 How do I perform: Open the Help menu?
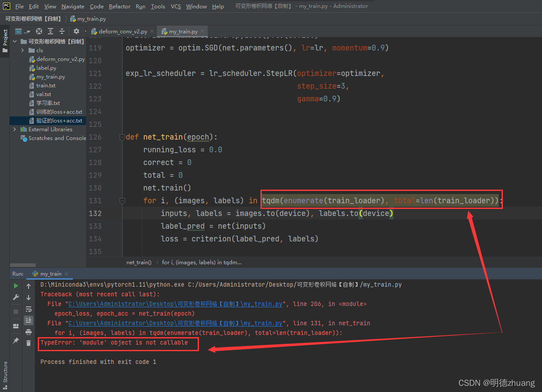point(218,6)
